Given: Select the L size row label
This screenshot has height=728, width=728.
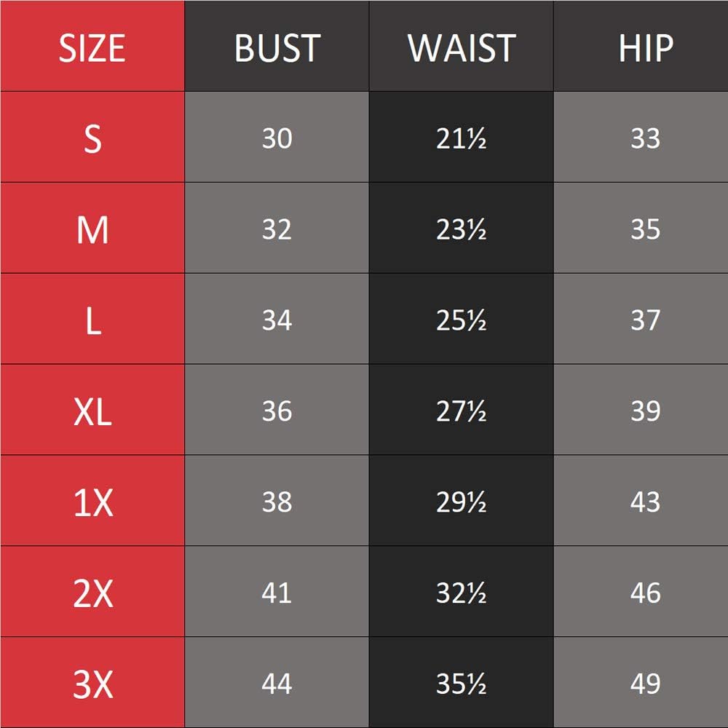Looking at the screenshot, I should click(92, 320).
